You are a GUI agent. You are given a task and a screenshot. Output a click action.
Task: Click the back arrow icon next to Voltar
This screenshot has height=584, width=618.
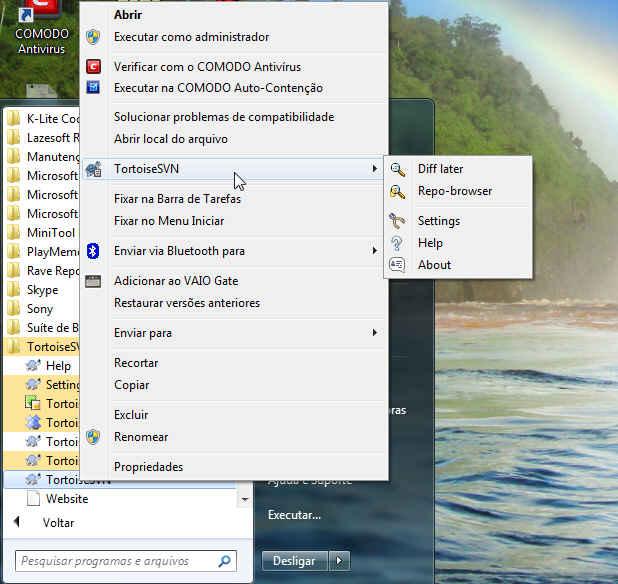point(17,522)
